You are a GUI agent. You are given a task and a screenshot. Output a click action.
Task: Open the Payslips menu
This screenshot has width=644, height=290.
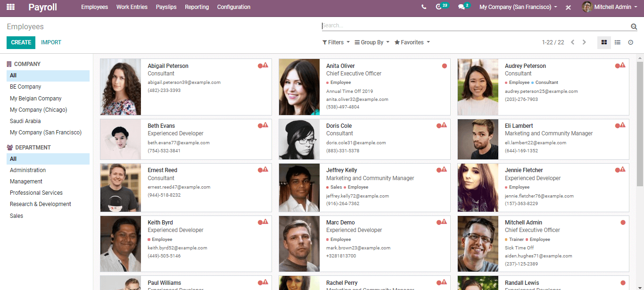pyautogui.click(x=166, y=7)
